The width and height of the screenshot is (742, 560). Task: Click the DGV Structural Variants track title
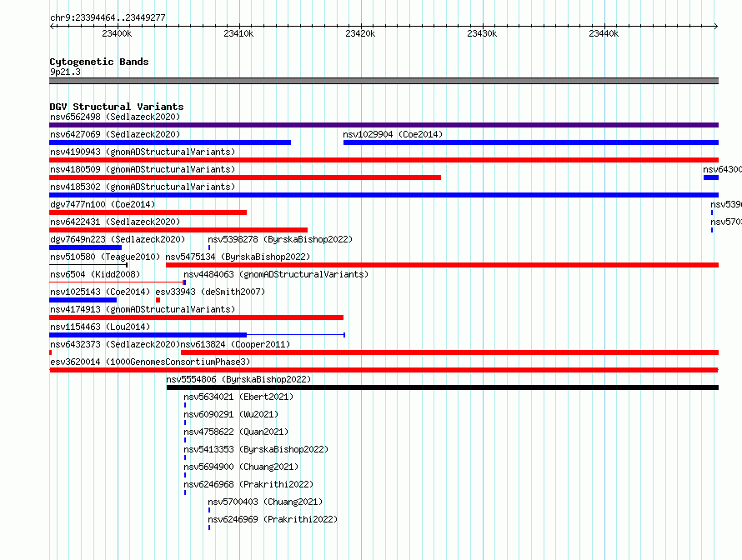pos(117,107)
